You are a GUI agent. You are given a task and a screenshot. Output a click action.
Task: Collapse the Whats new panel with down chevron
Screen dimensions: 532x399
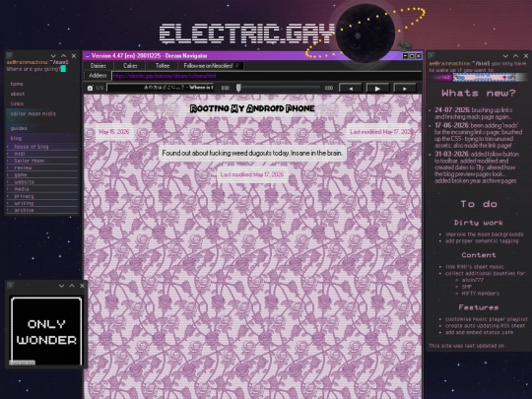pos(505,56)
